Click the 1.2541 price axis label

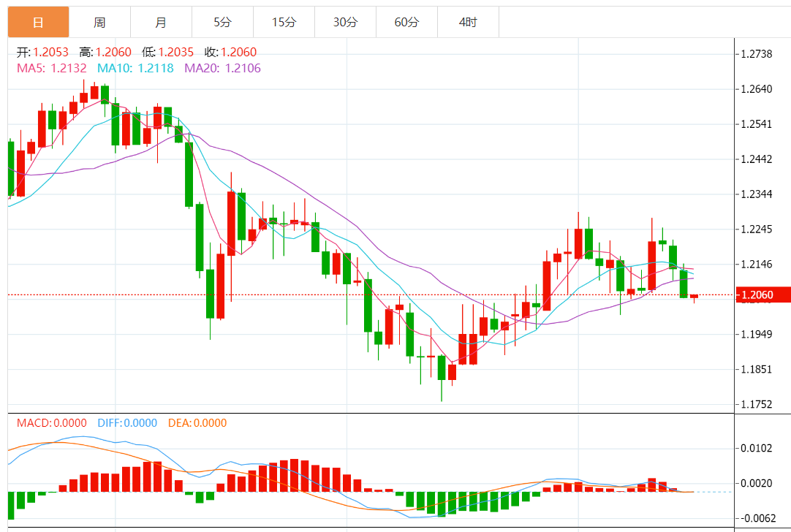(756, 124)
